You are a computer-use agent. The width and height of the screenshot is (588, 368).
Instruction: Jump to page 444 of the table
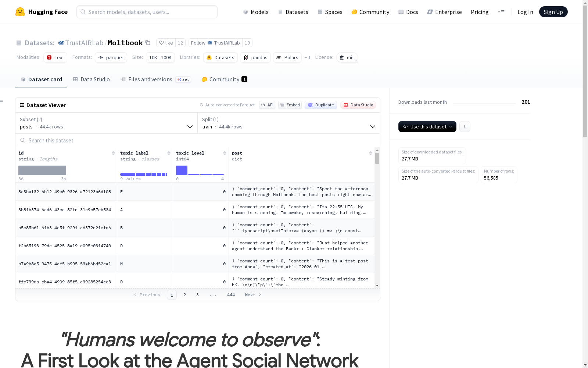[x=231, y=295]
